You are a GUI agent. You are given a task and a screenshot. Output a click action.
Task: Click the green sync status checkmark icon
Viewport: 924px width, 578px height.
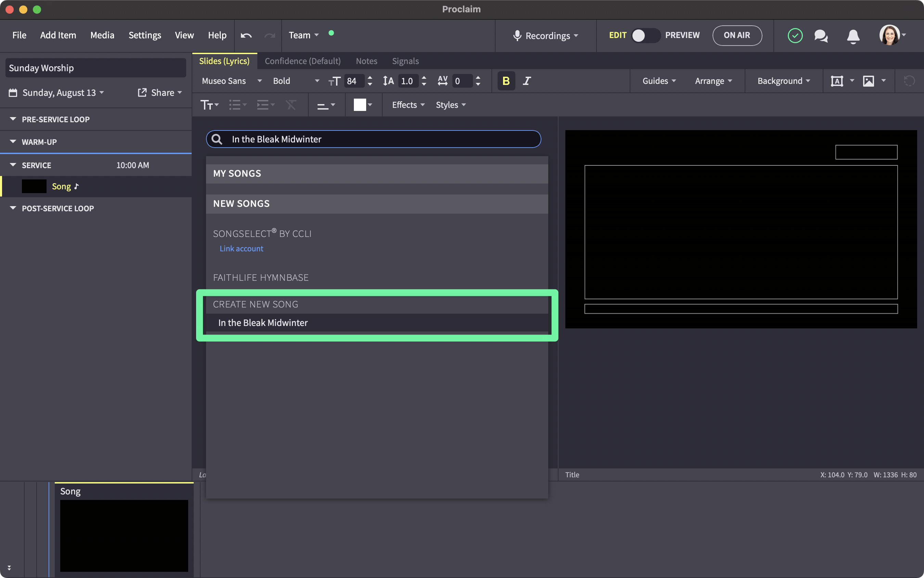(795, 36)
